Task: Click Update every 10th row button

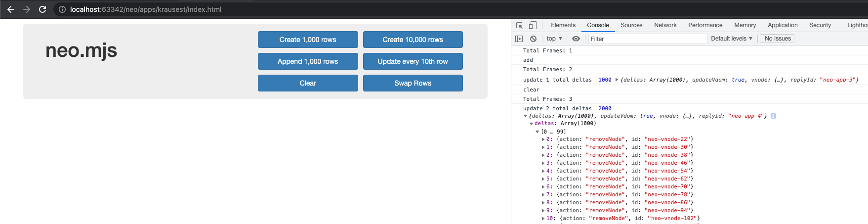Action: [413, 61]
